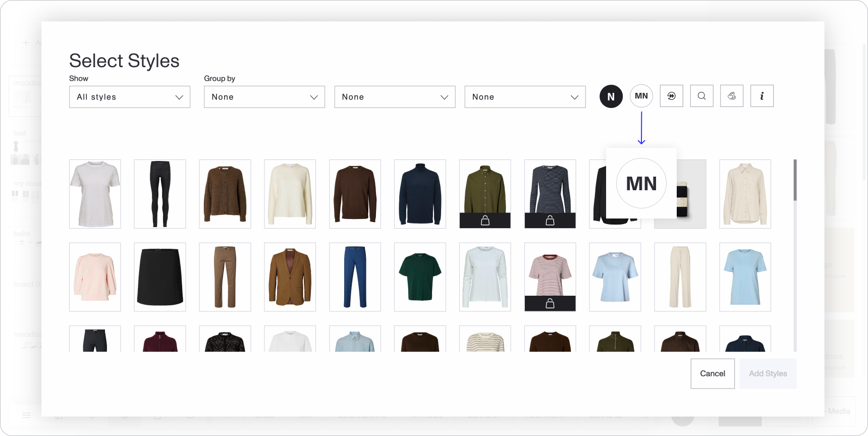Show info via the "i" icon
This screenshot has width=868, height=436.
(x=762, y=96)
